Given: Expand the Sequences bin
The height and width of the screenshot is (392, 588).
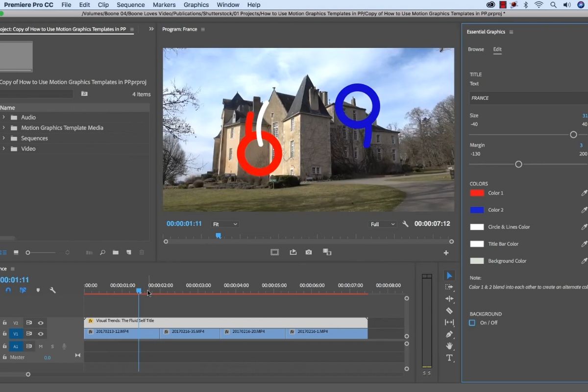Looking at the screenshot, I should [4, 138].
